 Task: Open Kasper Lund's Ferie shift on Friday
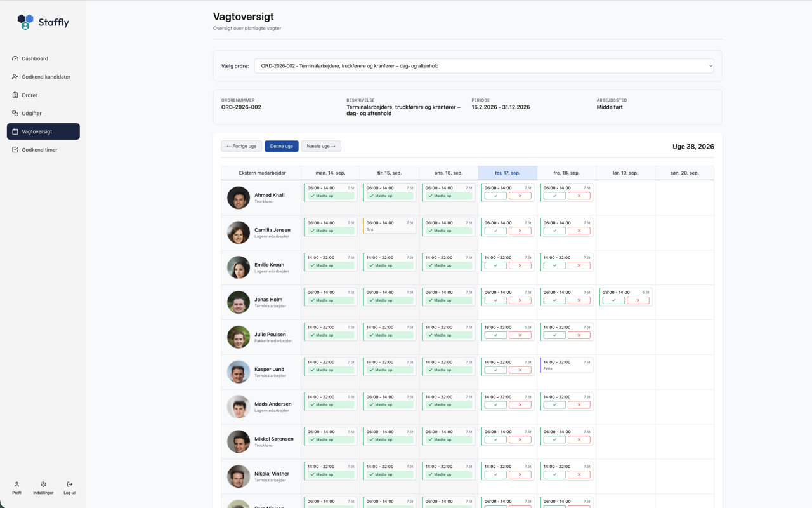[x=566, y=365]
